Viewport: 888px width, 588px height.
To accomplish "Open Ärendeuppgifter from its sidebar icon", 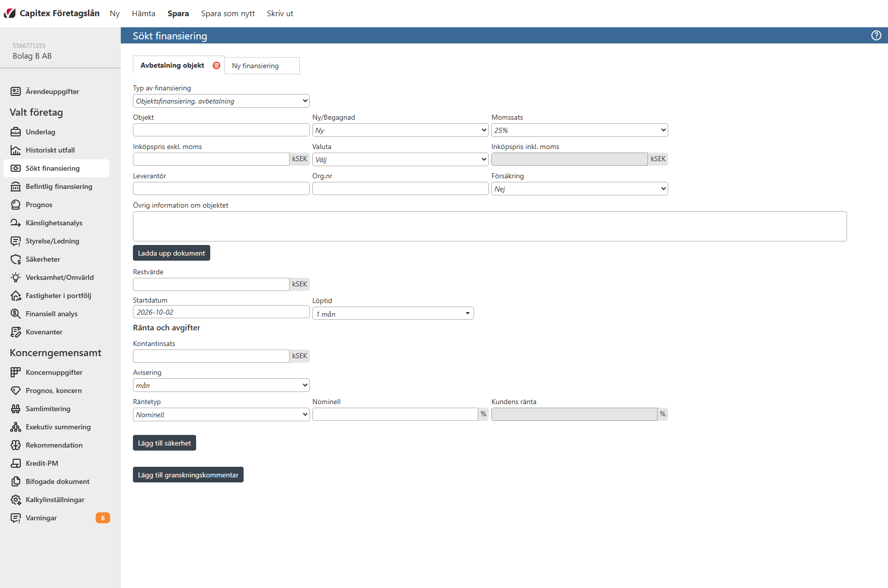I will [x=16, y=91].
